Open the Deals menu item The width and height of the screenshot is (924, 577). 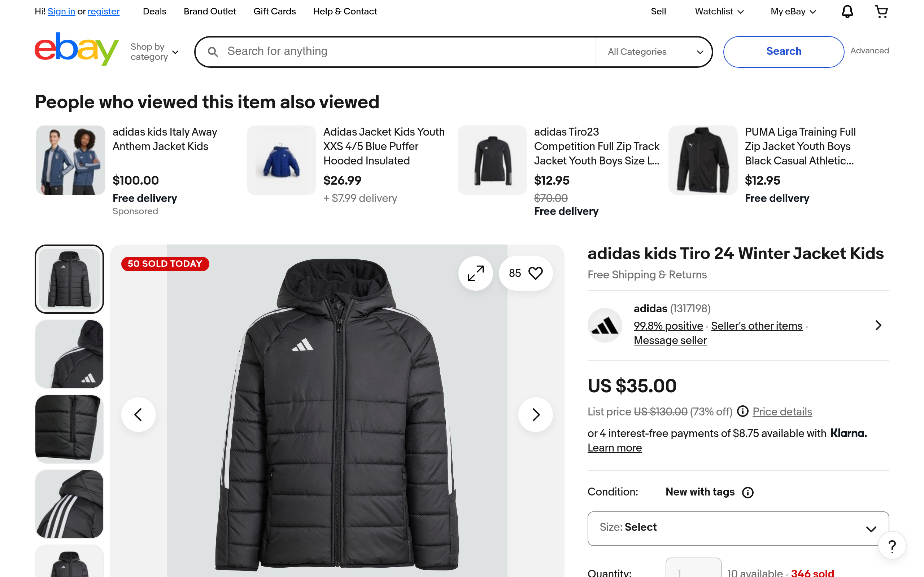click(x=154, y=12)
